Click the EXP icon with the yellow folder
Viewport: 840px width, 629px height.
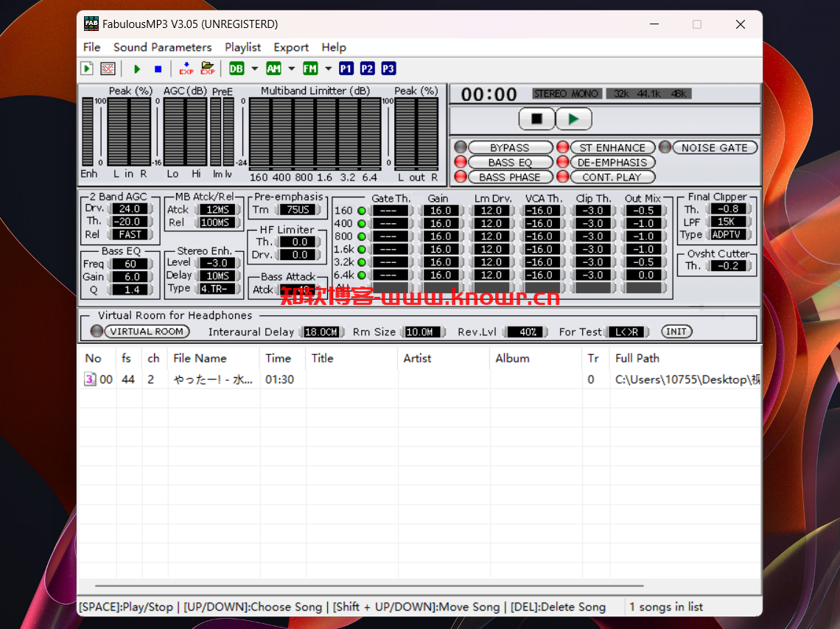point(208,68)
